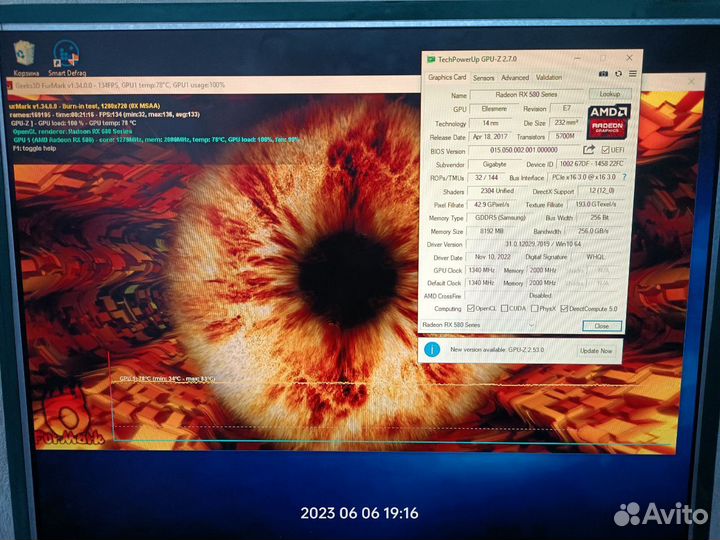
Task: Switch to the Advanced tab
Action: (515, 77)
